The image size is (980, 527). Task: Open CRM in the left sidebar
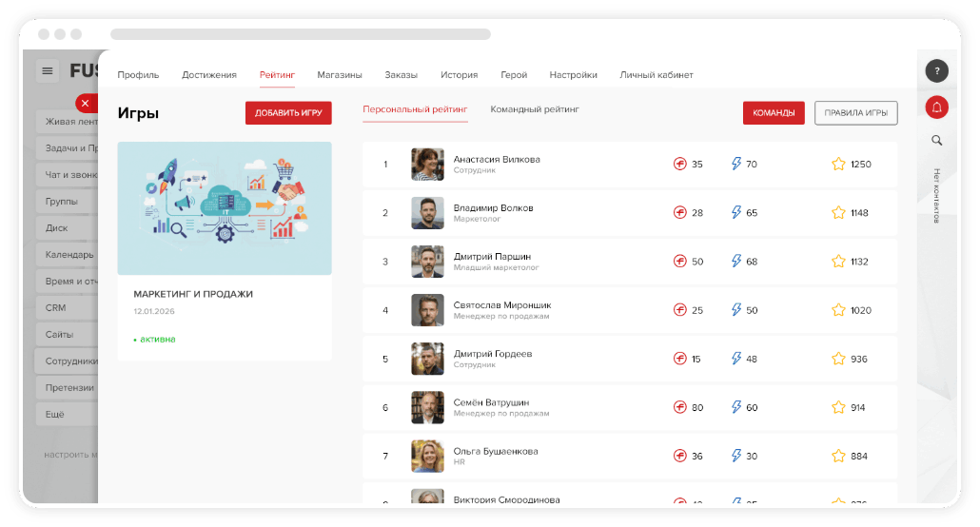click(56, 308)
